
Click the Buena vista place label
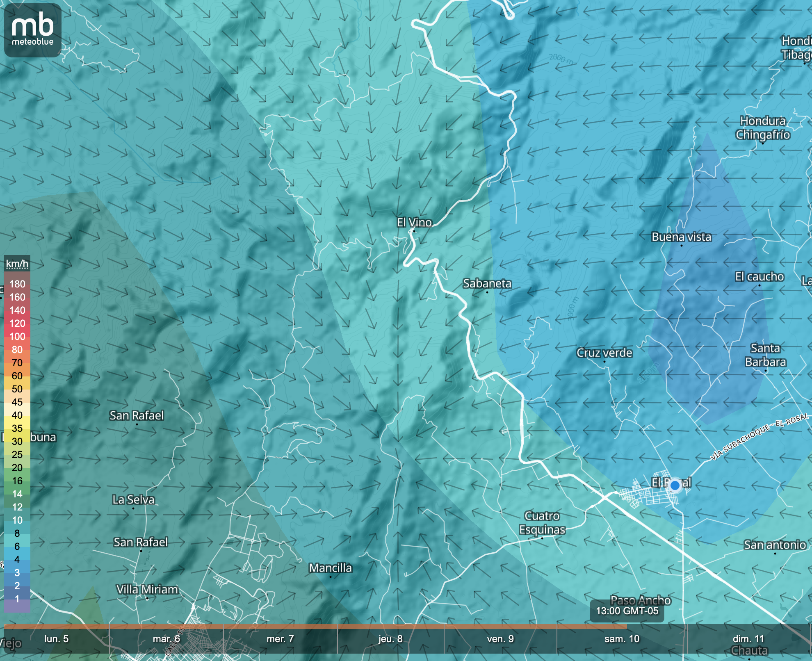pyautogui.click(x=681, y=237)
